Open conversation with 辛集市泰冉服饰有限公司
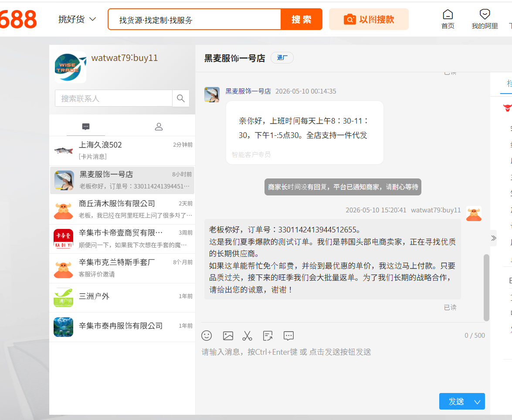 (122, 327)
